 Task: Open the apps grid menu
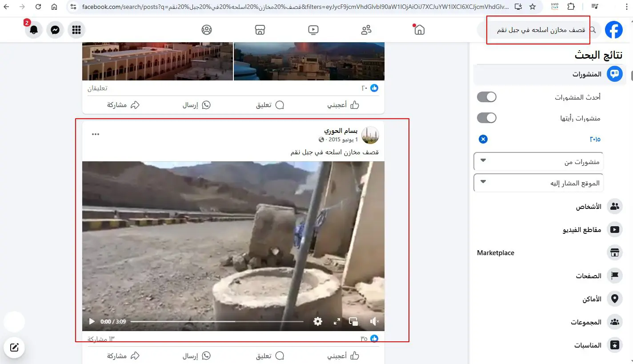tap(76, 30)
